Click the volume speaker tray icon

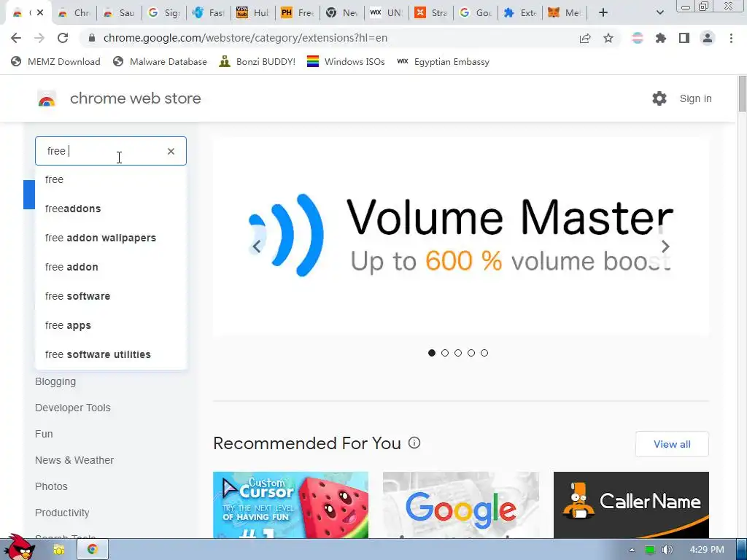667,550
